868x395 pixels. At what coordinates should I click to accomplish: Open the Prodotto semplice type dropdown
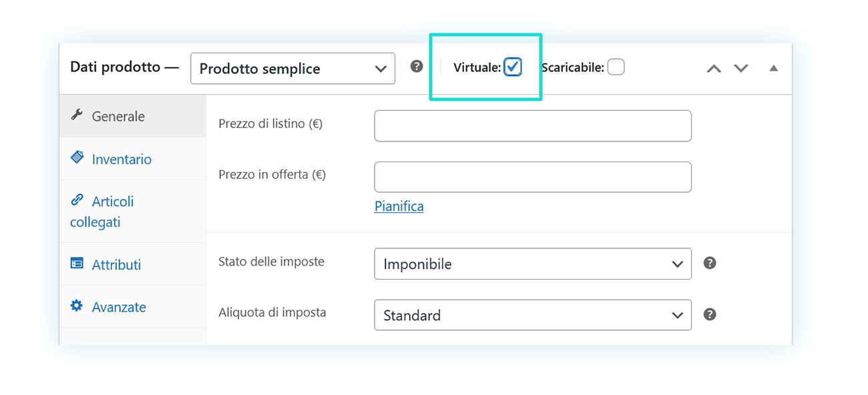click(x=292, y=69)
